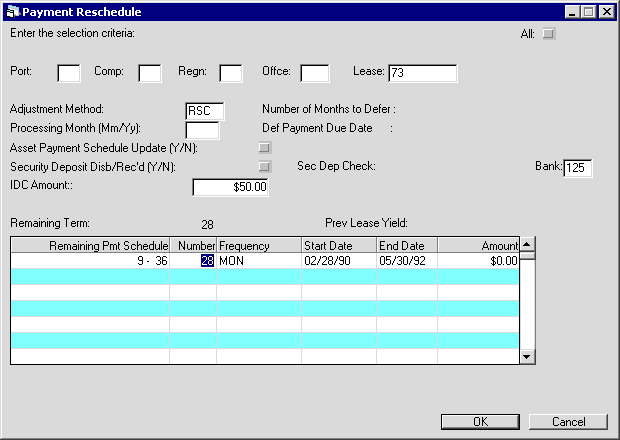The image size is (620, 440).
Task: Click the Comp input field
Action: pos(150,74)
